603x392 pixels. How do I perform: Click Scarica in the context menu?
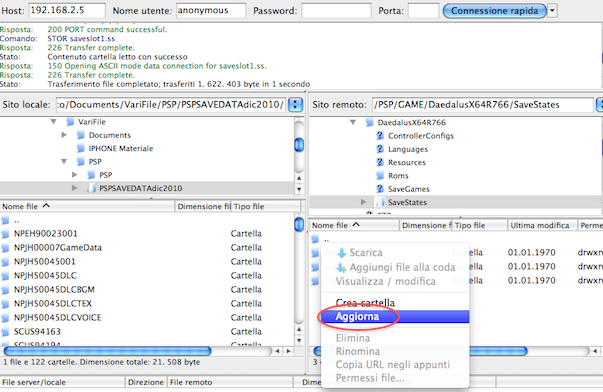click(395, 252)
